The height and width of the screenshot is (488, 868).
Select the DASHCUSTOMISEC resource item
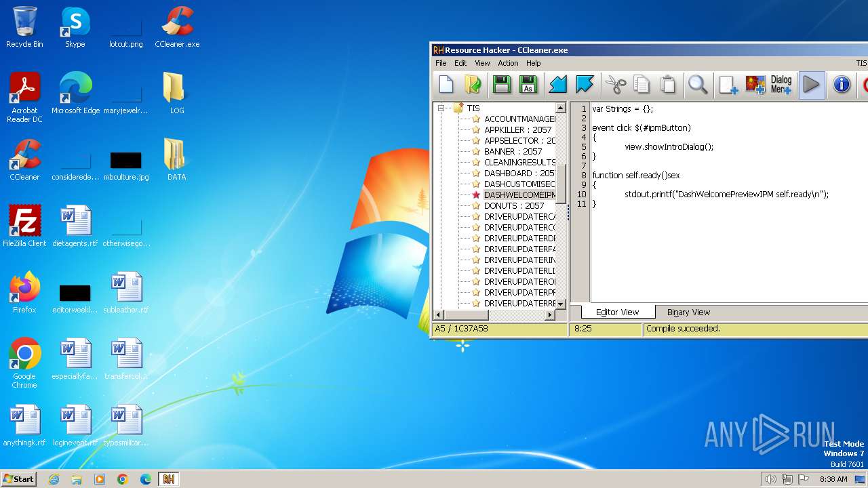tap(519, 184)
